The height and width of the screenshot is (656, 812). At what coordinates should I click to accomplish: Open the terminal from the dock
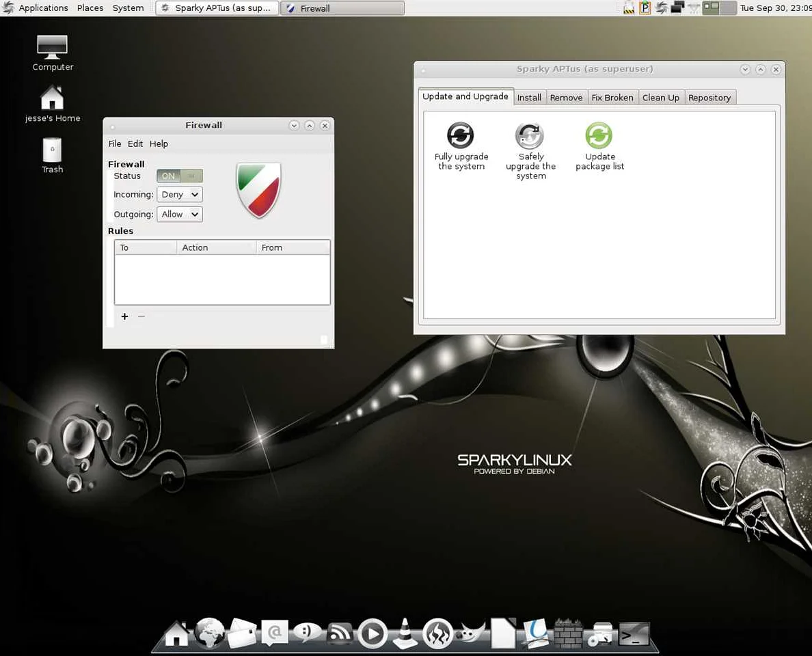click(x=634, y=633)
